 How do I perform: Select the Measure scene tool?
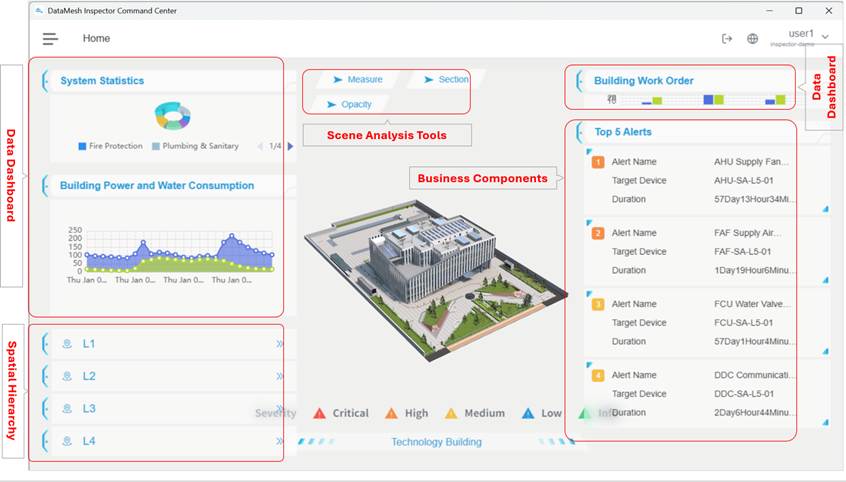click(357, 80)
